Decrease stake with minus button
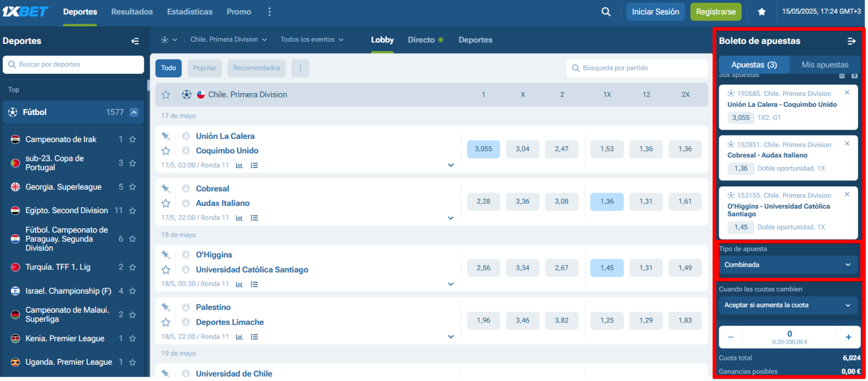This screenshot has width=868, height=381. 731,337
